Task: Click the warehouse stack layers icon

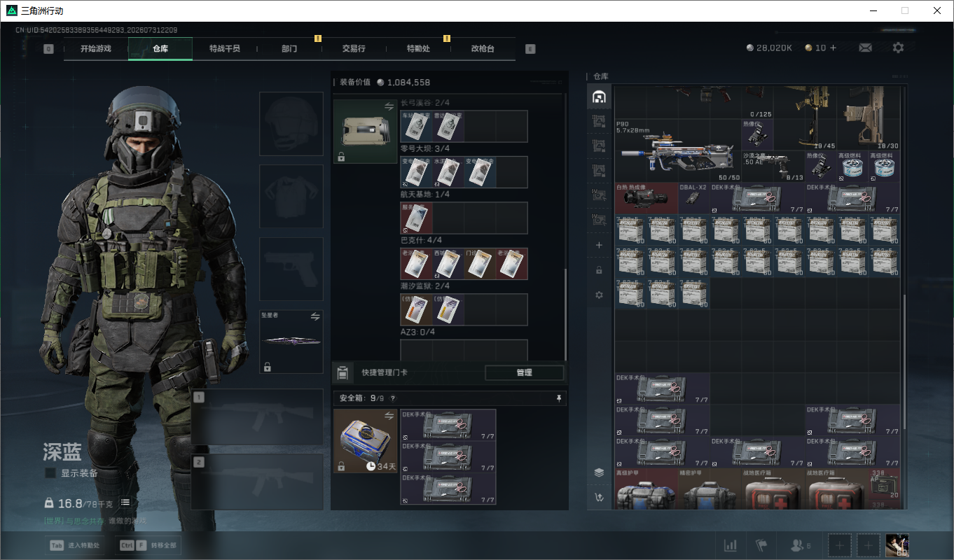Action: coord(599,472)
